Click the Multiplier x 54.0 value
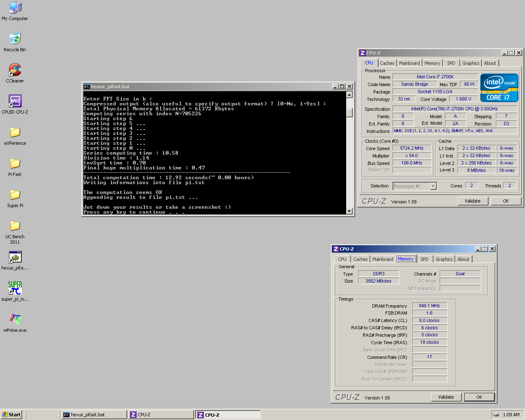Screen dimensions: 525x420 click(412, 155)
